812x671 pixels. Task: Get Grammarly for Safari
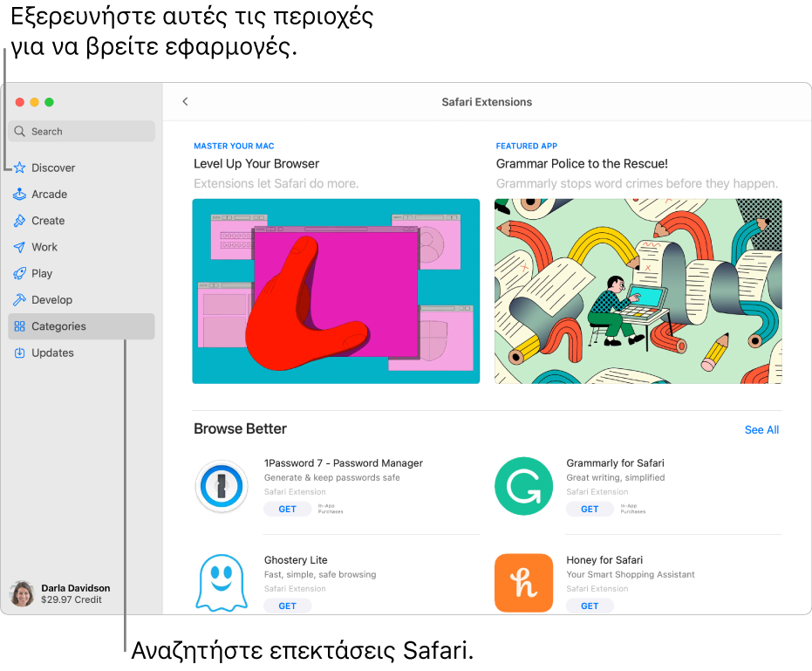click(590, 509)
